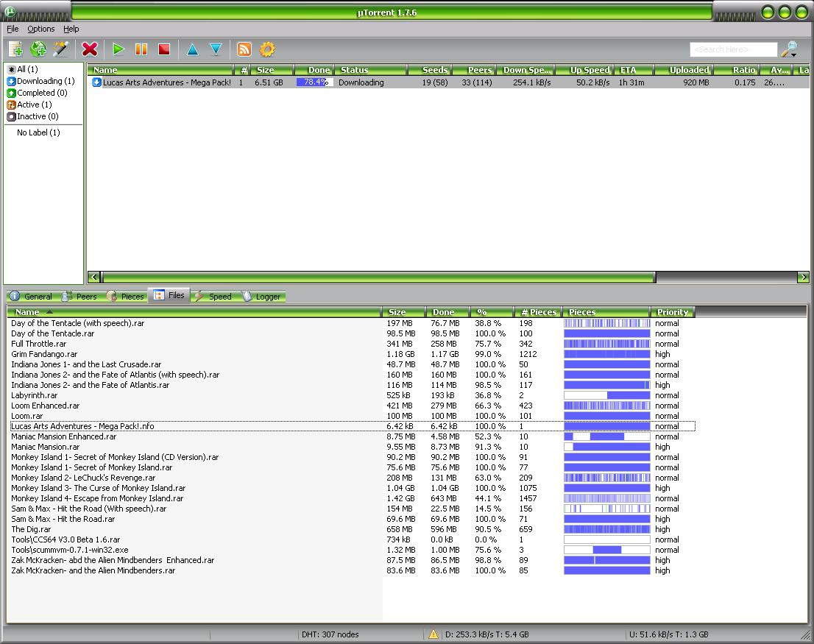Click the 78.4% progress bar of torrent
Image resolution: width=814 pixels, height=644 pixels.
(x=314, y=82)
